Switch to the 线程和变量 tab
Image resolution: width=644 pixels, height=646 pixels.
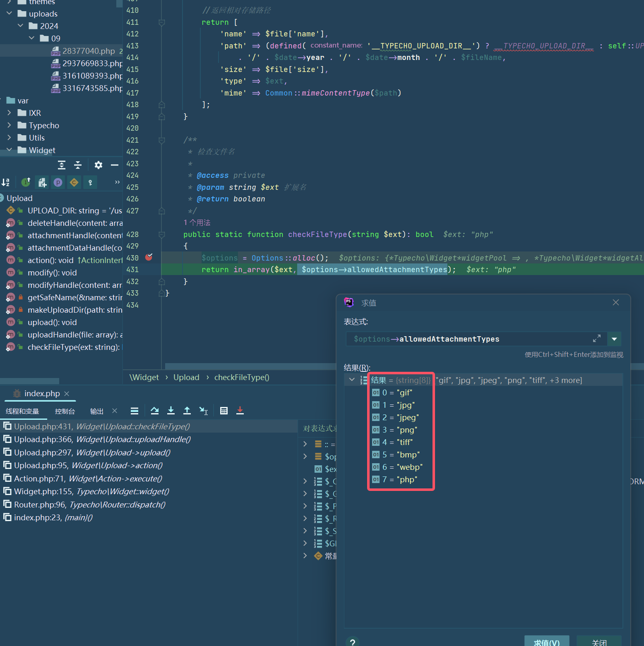tap(22, 411)
